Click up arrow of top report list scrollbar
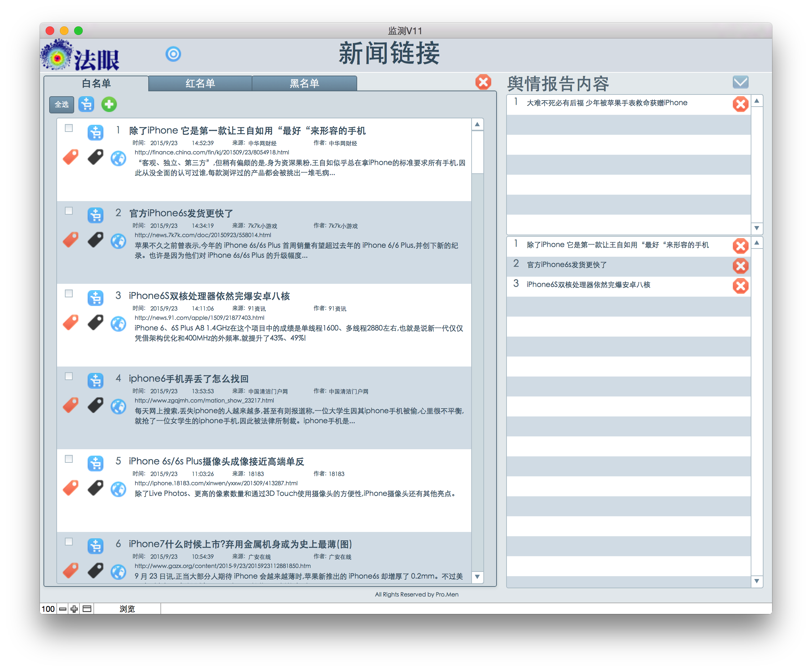This screenshot has width=812, height=671. pos(757,101)
